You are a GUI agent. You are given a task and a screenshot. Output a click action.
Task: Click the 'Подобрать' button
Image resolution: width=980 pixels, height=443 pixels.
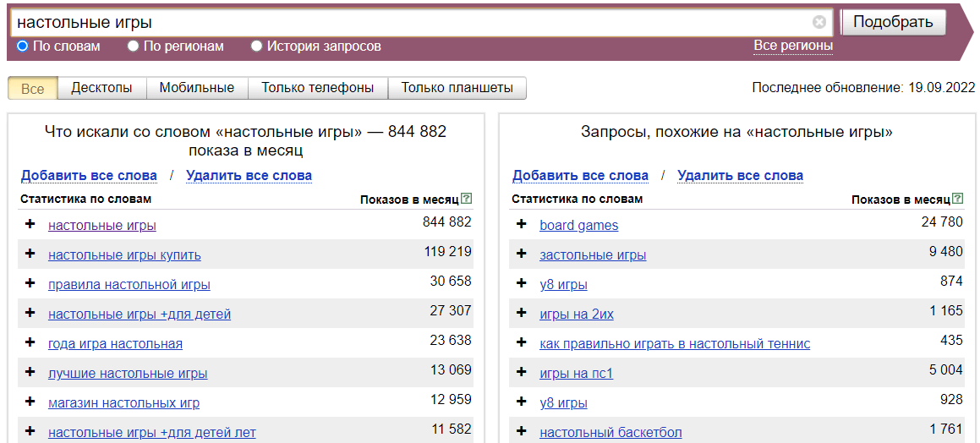(x=894, y=23)
